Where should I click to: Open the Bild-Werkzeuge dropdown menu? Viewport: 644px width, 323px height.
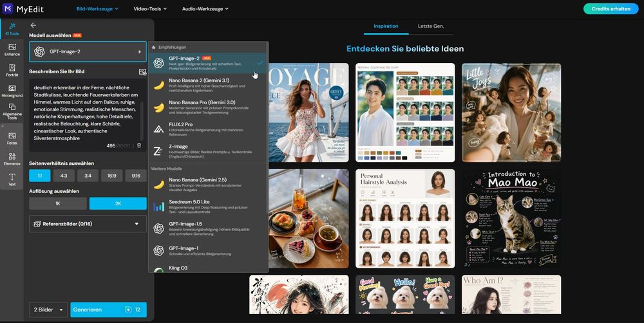coord(97,8)
